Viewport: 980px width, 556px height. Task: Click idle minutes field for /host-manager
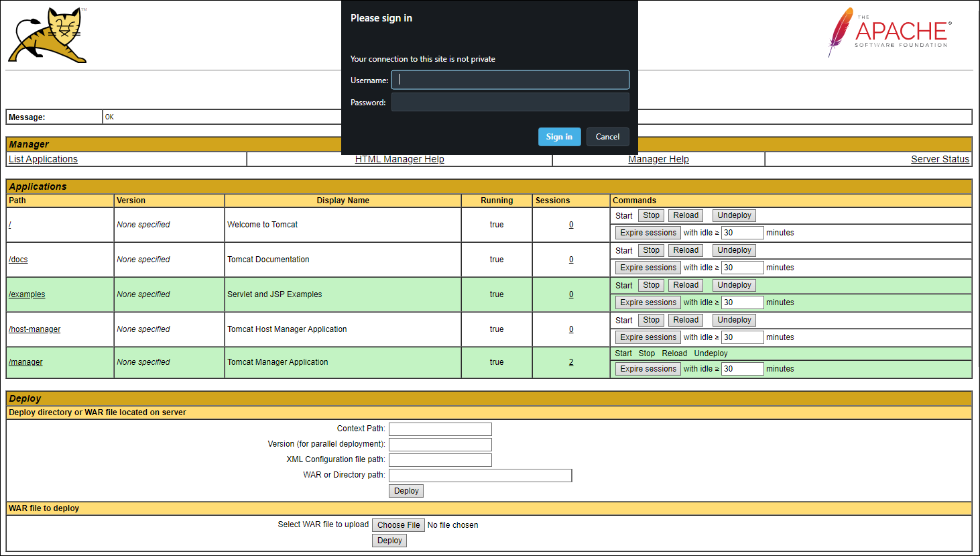point(743,337)
